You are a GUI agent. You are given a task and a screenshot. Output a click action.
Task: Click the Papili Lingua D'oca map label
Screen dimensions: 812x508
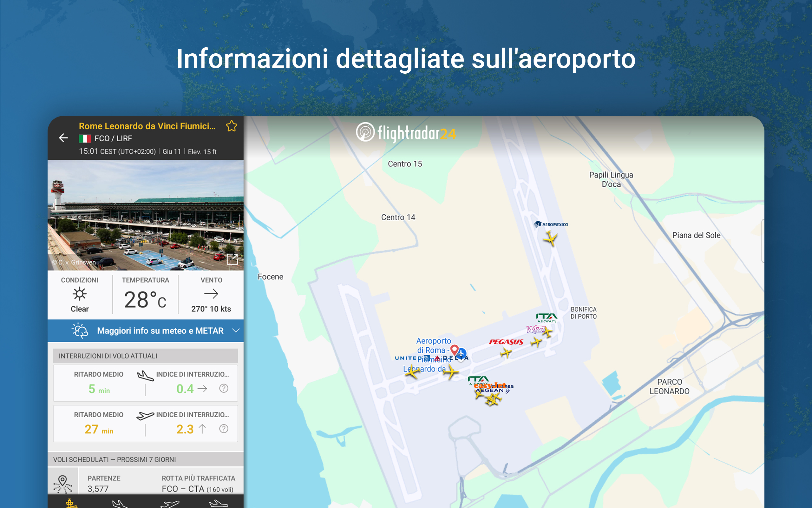pyautogui.click(x=611, y=179)
